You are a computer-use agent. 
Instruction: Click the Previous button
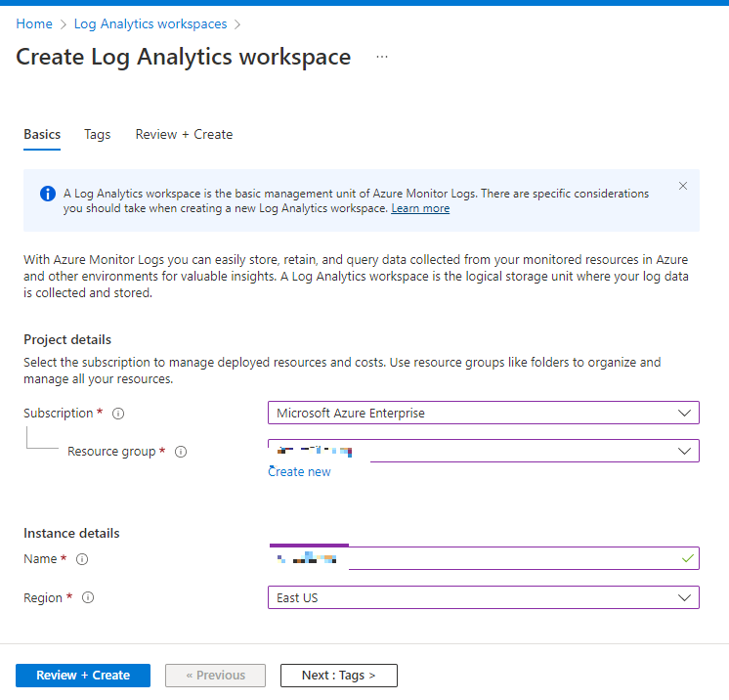pos(215,676)
